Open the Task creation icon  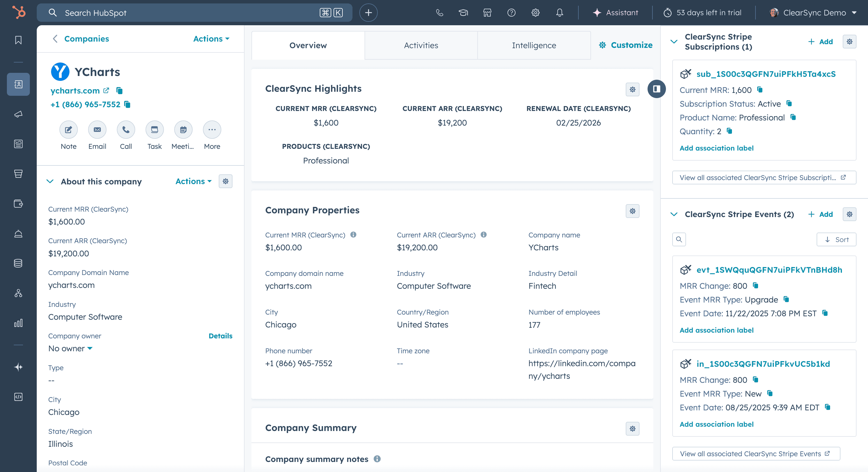(154, 130)
